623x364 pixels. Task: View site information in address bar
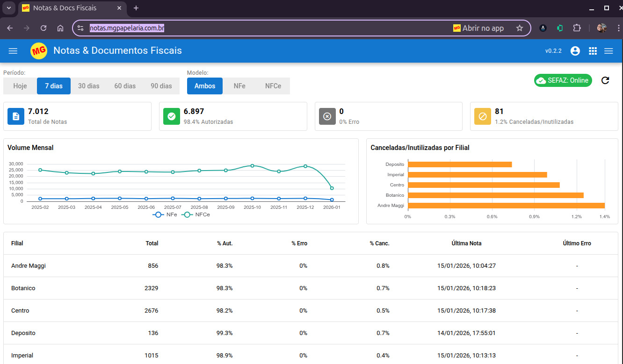(x=80, y=28)
